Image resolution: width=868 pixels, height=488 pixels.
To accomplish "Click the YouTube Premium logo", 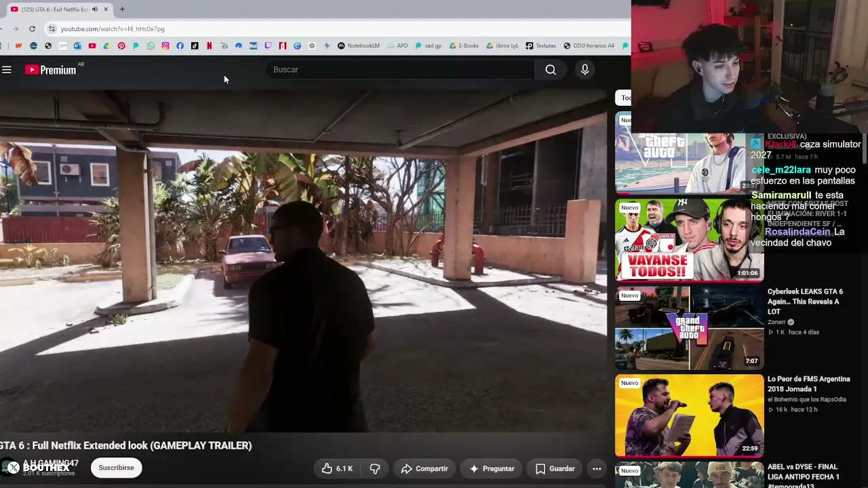I will pyautogui.click(x=51, y=69).
